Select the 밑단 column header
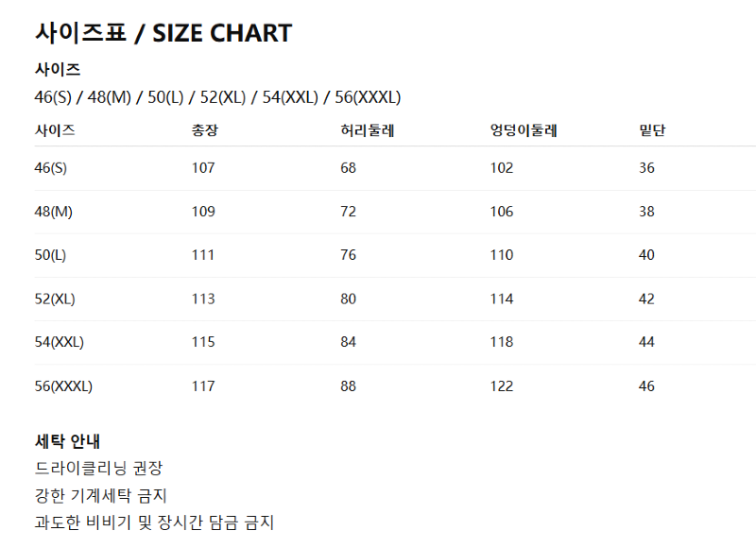The width and height of the screenshot is (756, 548). tap(652, 130)
